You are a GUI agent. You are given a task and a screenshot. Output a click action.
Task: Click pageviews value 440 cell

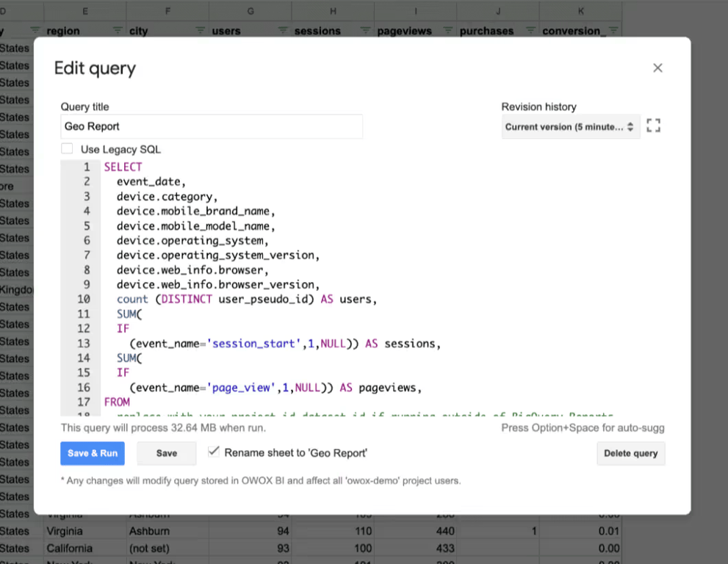[x=416, y=531]
